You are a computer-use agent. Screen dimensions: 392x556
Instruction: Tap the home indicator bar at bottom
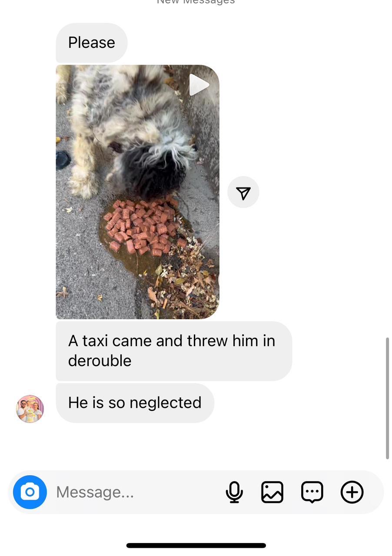(196, 546)
